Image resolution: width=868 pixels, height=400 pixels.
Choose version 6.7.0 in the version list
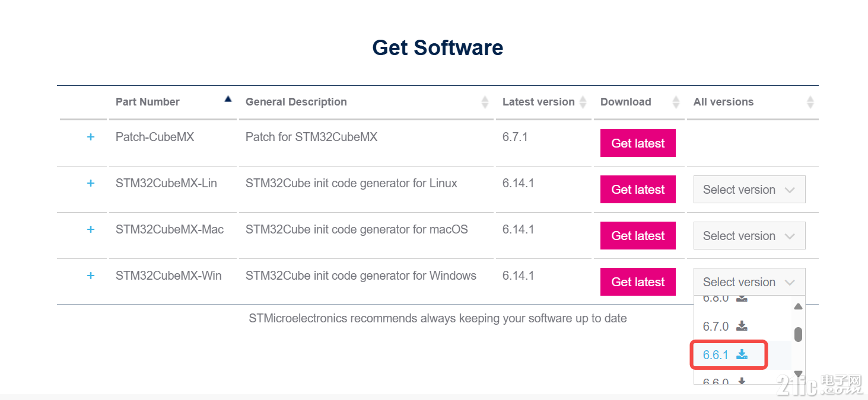point(716,327)
